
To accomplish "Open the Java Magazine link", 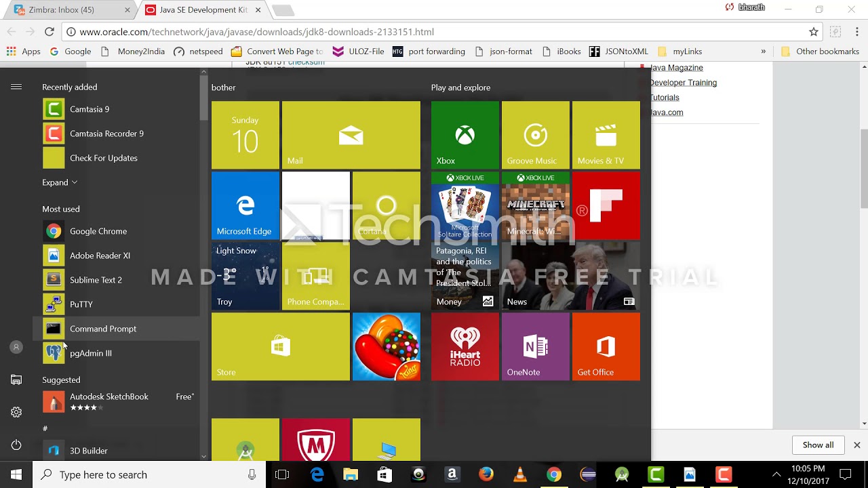I will (676, 68).
